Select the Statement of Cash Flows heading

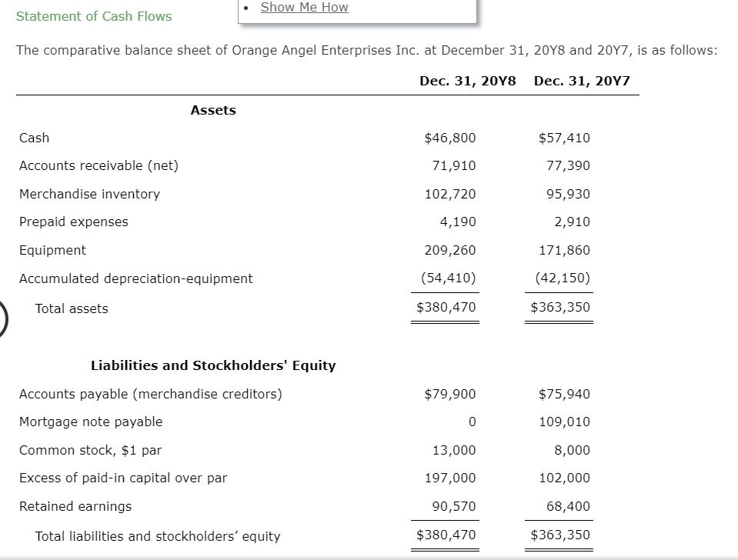point(94,16)
